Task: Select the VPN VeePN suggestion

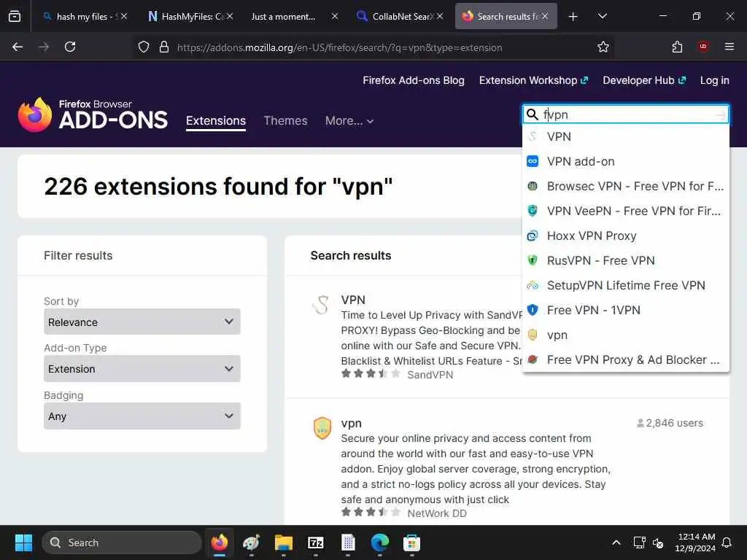Action: [x=625, y=211]
